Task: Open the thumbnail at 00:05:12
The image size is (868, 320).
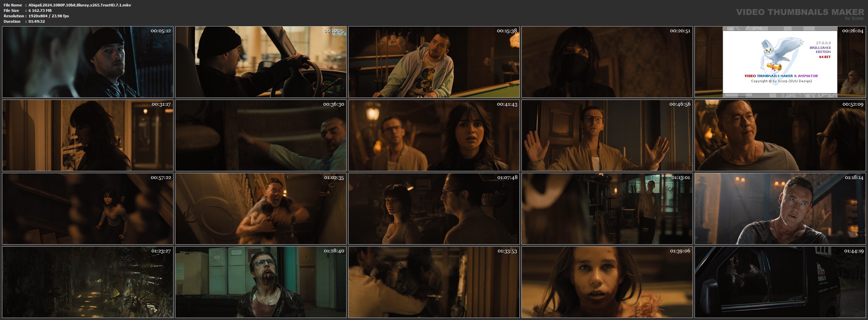Action: (88, 62)
